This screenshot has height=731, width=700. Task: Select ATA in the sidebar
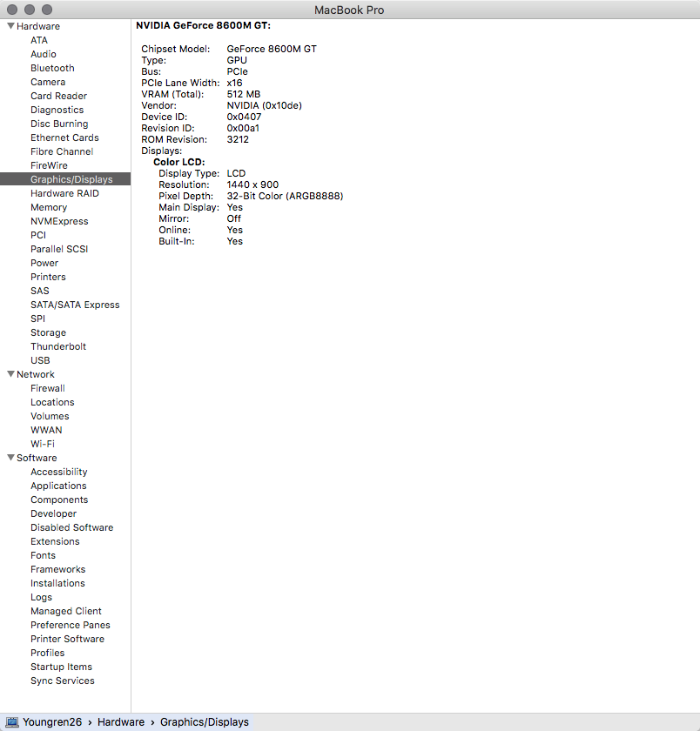click(39, 40)
